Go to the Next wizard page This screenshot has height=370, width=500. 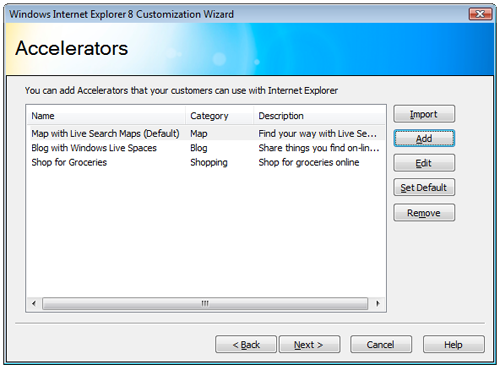click(x=309, y=344)
